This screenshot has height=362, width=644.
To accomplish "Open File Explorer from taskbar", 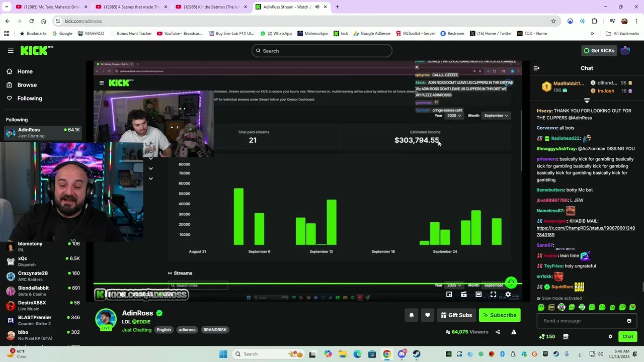I will tap(343, 354).
